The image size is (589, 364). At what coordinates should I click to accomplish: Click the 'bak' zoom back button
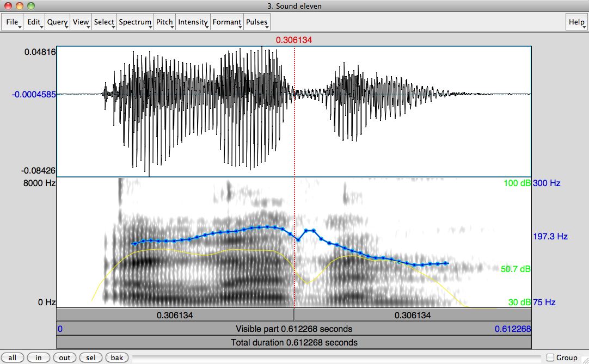[117, 357]
